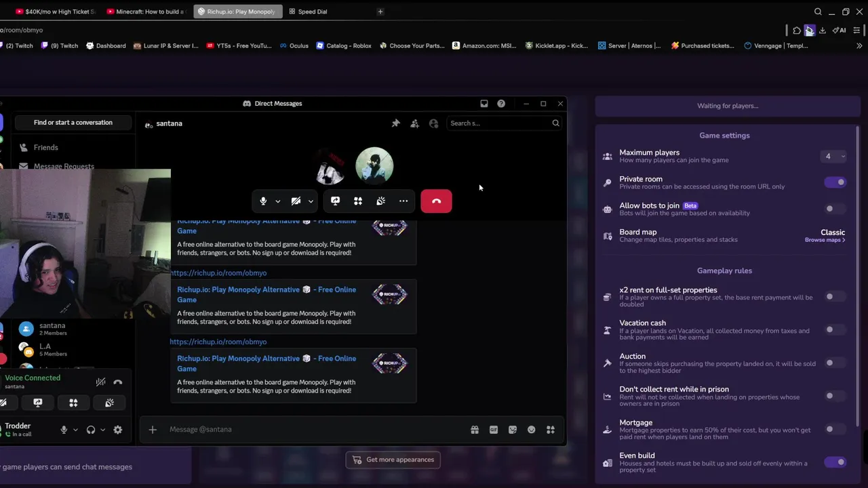868x488 pixels.
Task: Expand microphone input options arrow
Action: [278, 201]
